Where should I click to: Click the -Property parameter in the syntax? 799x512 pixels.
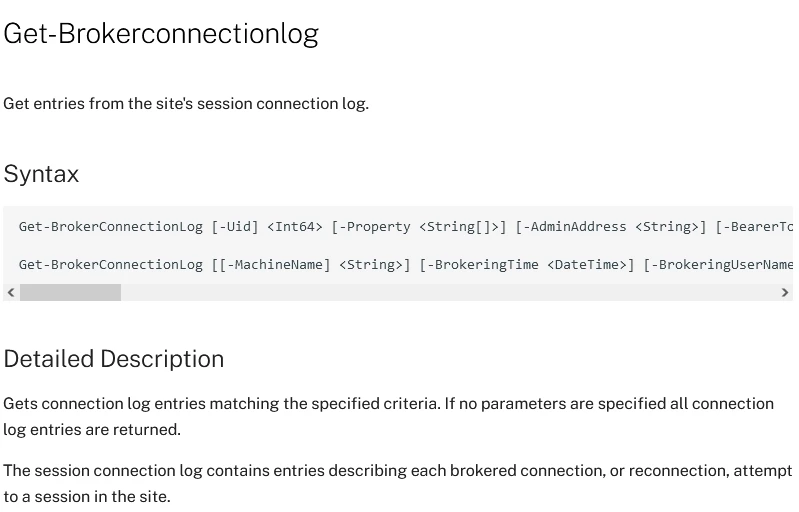[x=375, y=226]
